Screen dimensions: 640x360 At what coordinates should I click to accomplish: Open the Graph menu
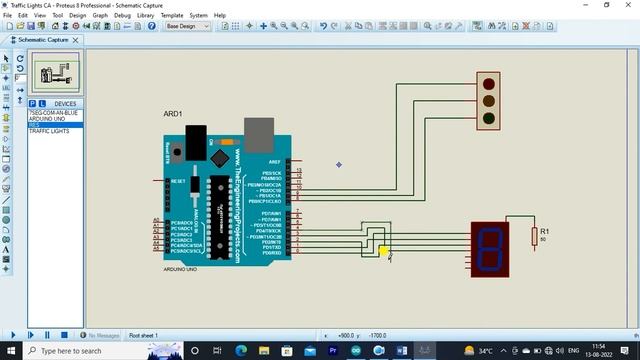[100, 15]
